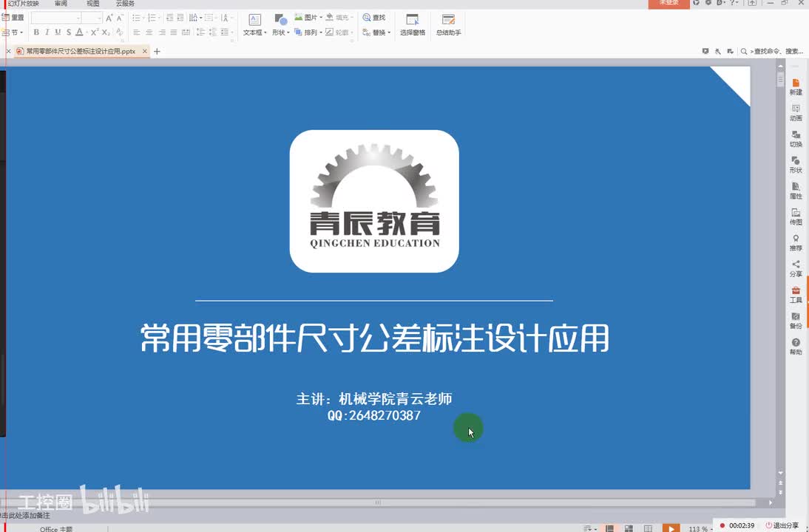Add a new document tab with plus
This screenshot has width=809, height=532.
click(157, 51)
